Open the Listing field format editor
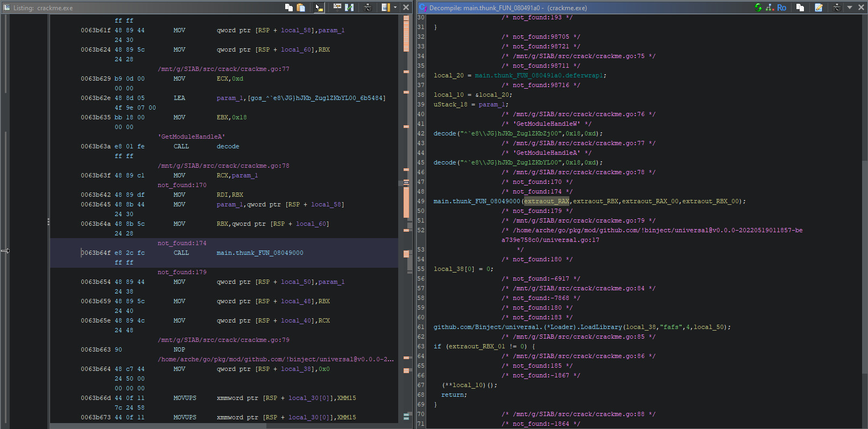This screenshot has height=429, width=868. click(337, 7)
